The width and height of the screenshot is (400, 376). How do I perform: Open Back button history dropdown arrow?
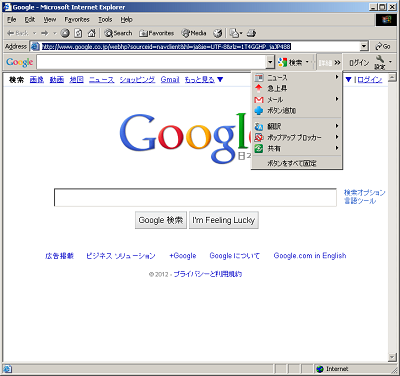(x=34, y=33)
